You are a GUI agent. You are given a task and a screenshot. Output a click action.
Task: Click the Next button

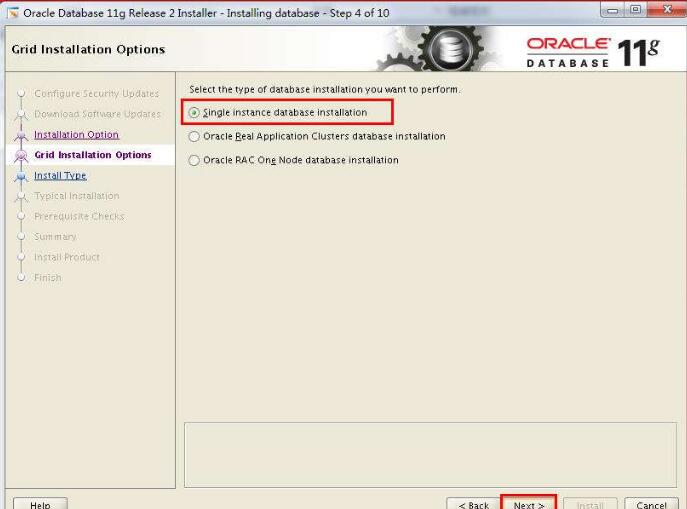(529, 504)
